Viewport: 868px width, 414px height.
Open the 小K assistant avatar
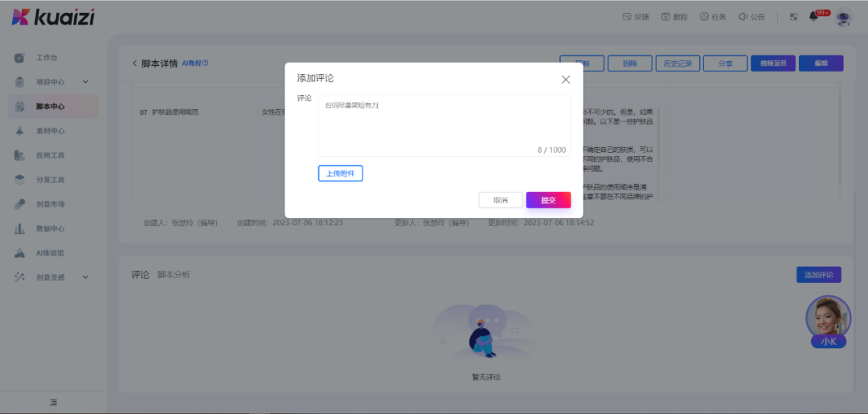coord(828,322)
